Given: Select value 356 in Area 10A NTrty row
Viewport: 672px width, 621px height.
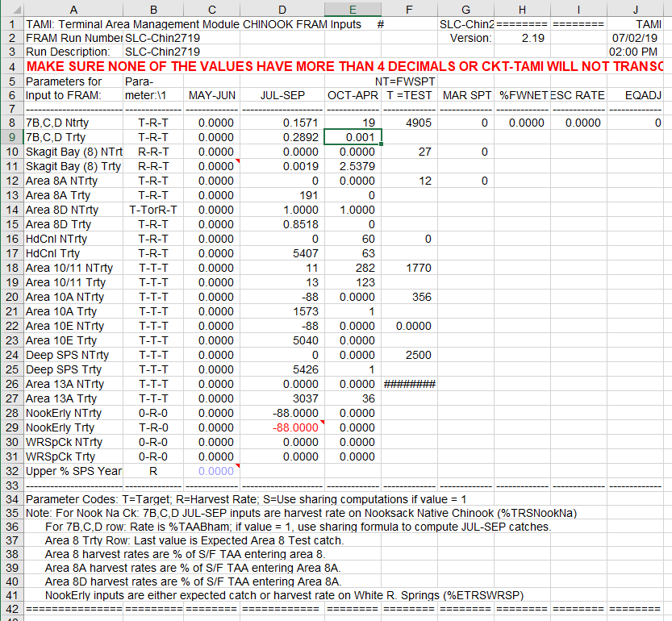Looking at the screenshot, I should click(x=409, y=297).
